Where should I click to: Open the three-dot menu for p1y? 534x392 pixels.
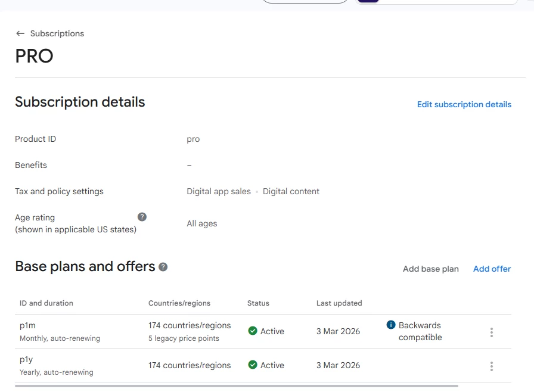[x=491, y=366]
